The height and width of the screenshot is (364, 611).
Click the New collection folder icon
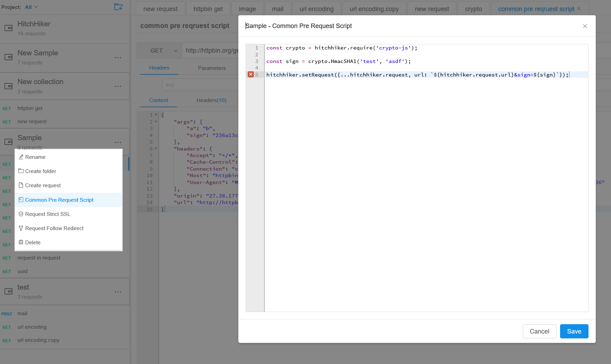tap(9, 86)
